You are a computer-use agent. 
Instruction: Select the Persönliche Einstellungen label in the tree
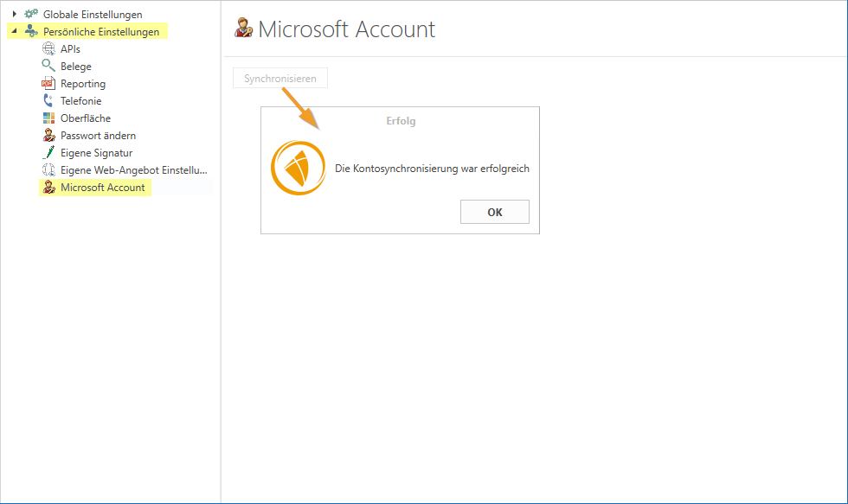(101, 32)
